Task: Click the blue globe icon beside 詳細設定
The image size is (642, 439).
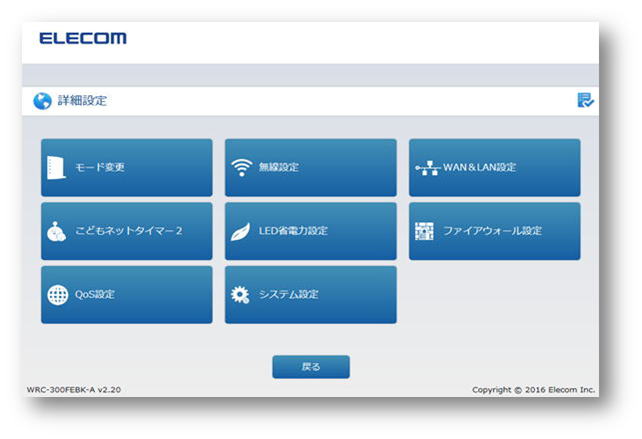Action: click(x=43, y=101)
